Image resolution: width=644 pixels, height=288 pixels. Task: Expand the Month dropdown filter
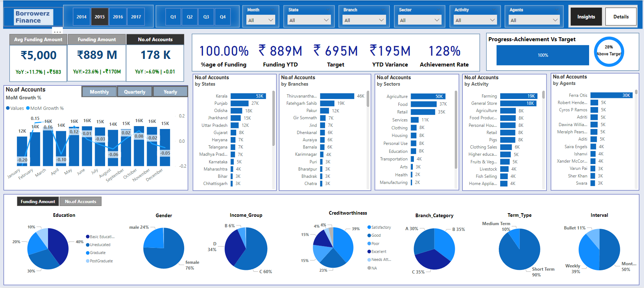tap(261, 20)
